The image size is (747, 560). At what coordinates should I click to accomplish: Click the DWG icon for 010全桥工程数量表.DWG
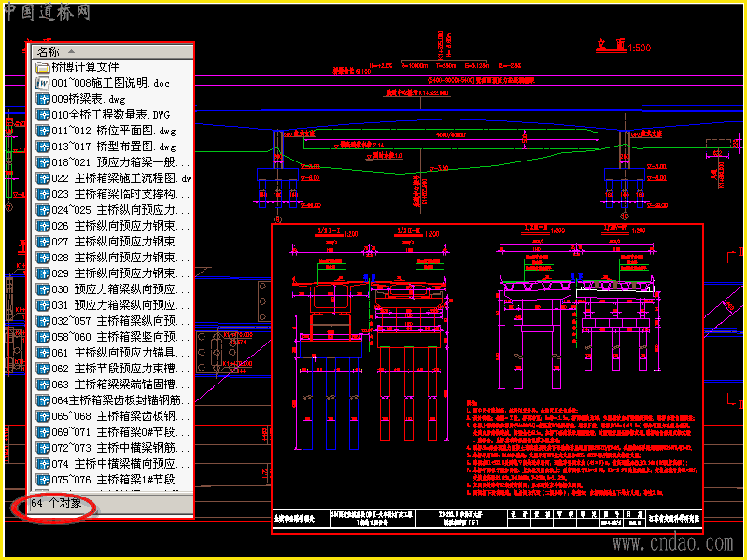click(43, 115)
